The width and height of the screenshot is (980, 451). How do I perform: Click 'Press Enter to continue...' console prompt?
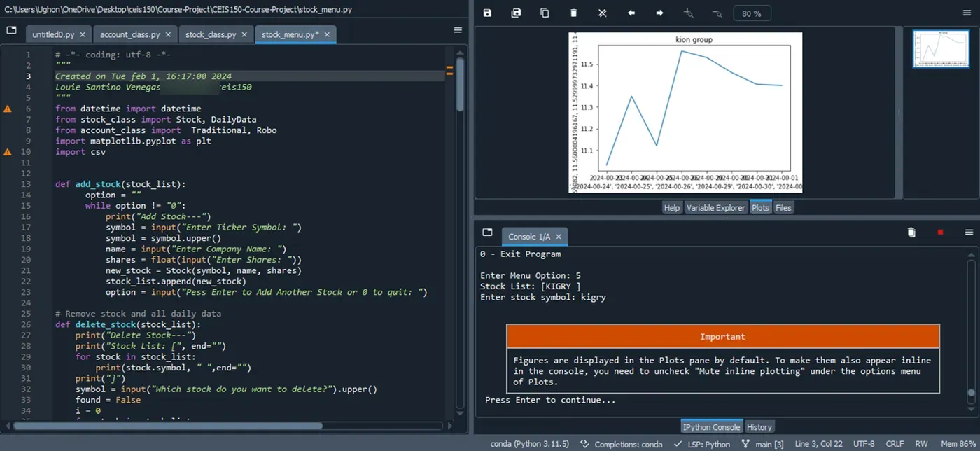(x=550, y=400)
